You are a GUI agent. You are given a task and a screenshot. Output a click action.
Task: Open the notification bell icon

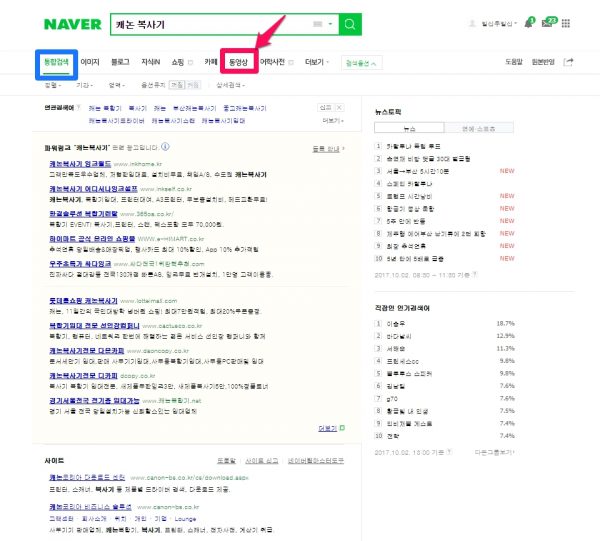tap(528, 23)
